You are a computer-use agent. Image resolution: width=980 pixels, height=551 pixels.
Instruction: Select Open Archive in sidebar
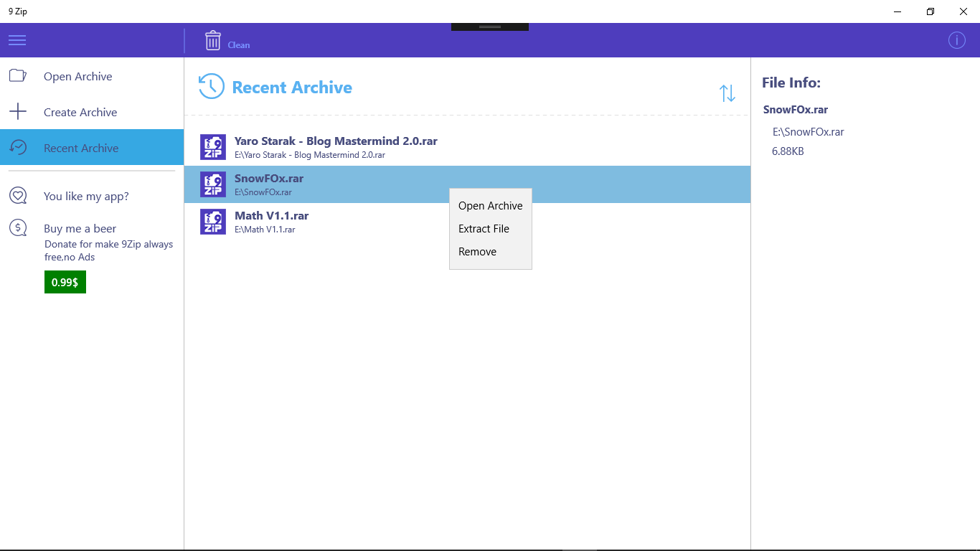click(92, 75)
